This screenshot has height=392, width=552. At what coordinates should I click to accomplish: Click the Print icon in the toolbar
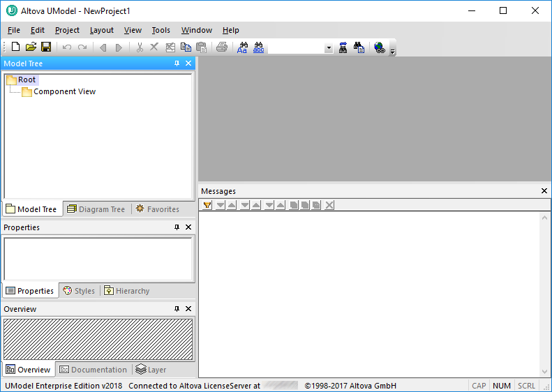coord(221,47)
